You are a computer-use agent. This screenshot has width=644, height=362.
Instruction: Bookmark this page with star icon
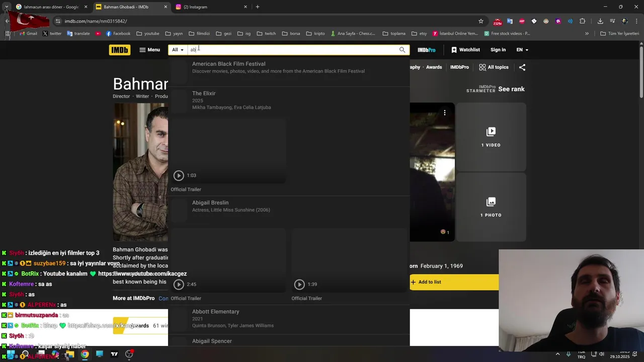[481, 21]
